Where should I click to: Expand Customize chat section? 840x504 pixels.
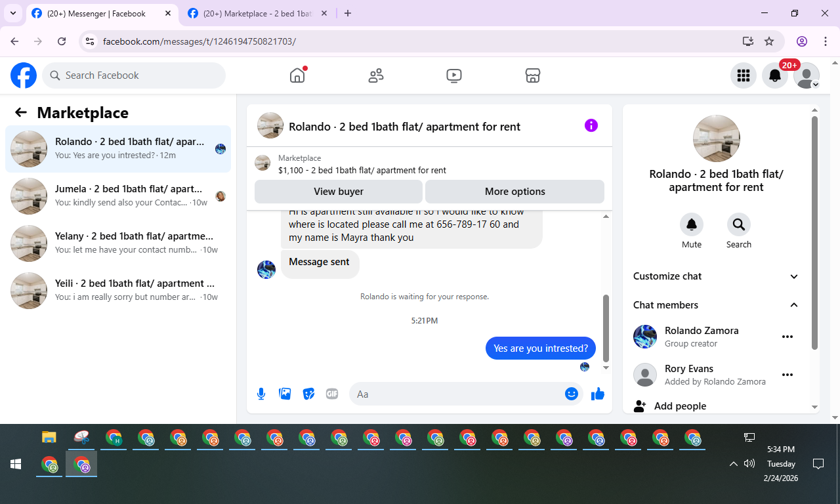(x=716, y=276)
